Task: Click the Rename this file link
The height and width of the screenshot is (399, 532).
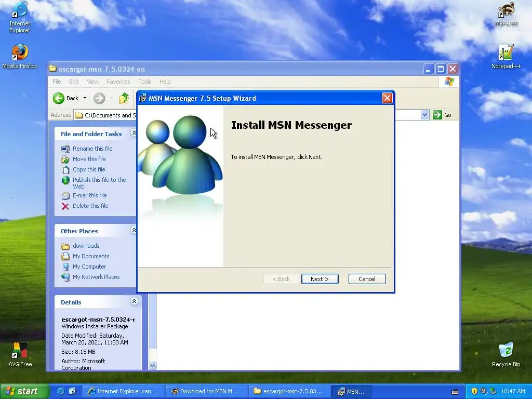Action: (x=92, y=149)
